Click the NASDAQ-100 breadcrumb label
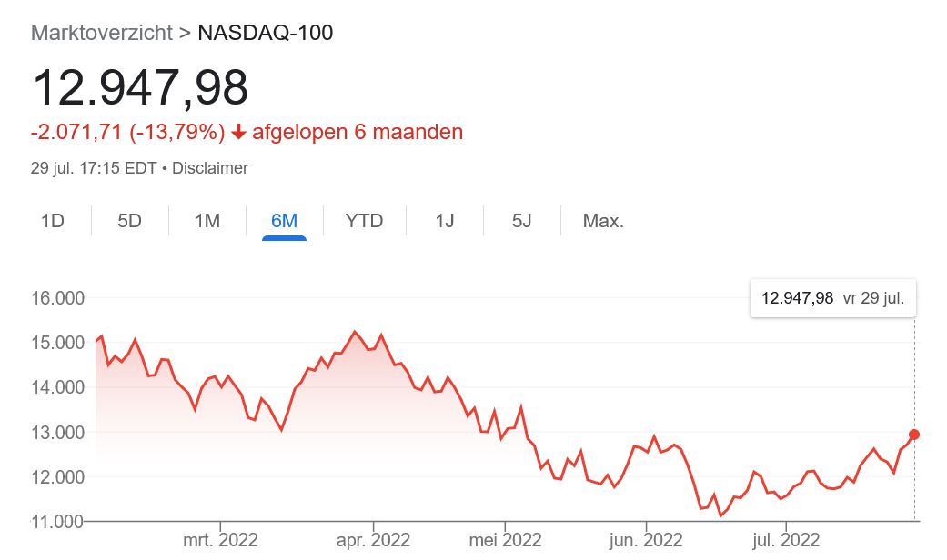 (265, 33)
